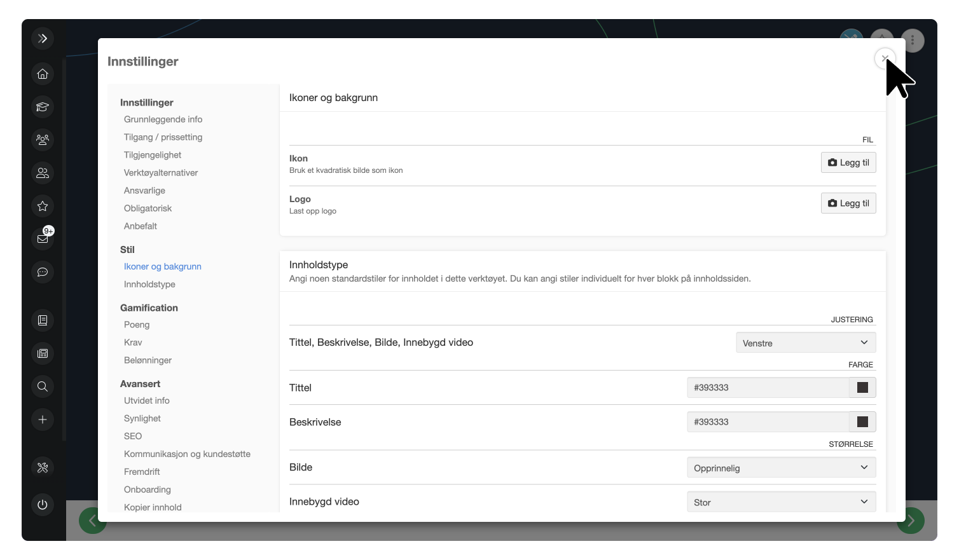Open the groups icon in the sidebar

[43, 140]
